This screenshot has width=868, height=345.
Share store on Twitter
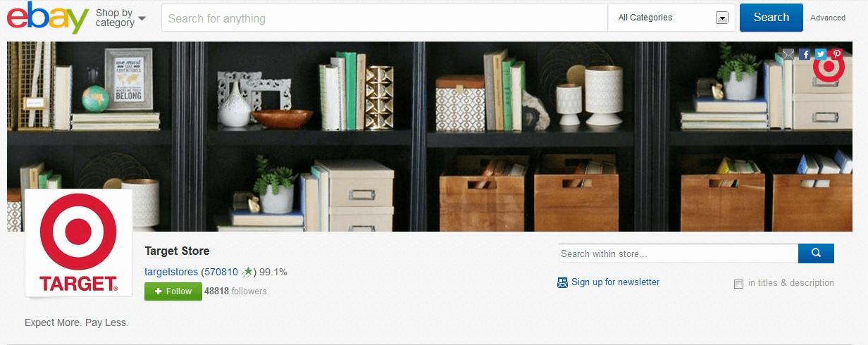click(821, 54)
